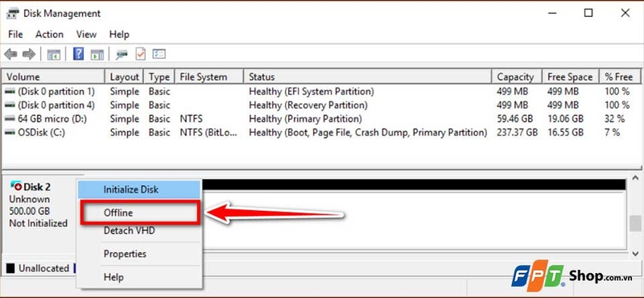Click the Unallocated legend label
Viewport: 644px width, 298px height.
click(x=44, y=268)
